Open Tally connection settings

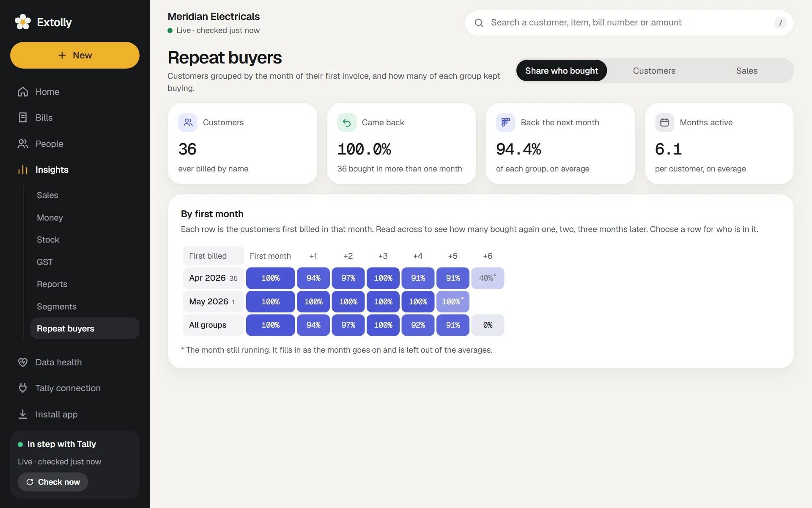click(75, 388)
